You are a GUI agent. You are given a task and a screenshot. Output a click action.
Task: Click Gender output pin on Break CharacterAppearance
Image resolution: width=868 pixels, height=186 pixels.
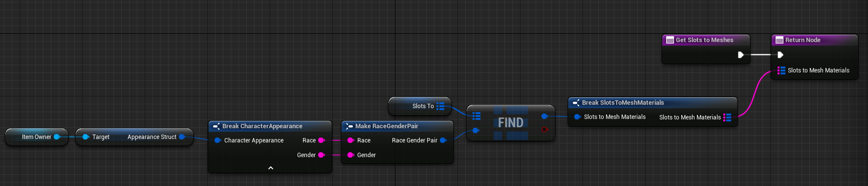pyautogui.click(x=321, y=155)
